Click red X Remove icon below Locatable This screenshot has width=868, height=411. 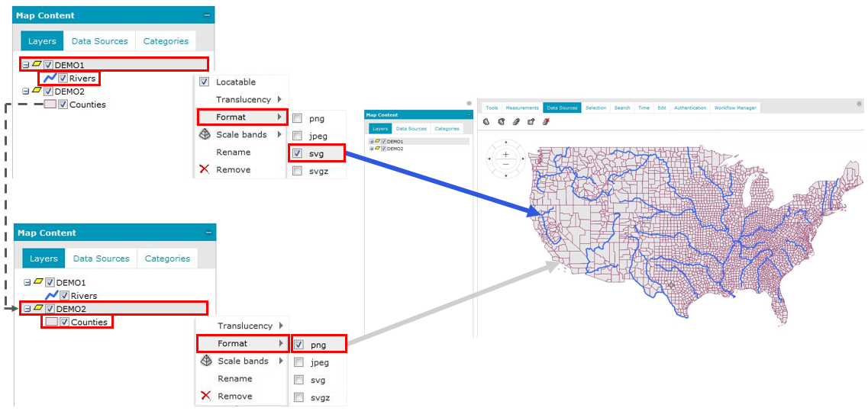pyautogui.click(x=204, y=169)
